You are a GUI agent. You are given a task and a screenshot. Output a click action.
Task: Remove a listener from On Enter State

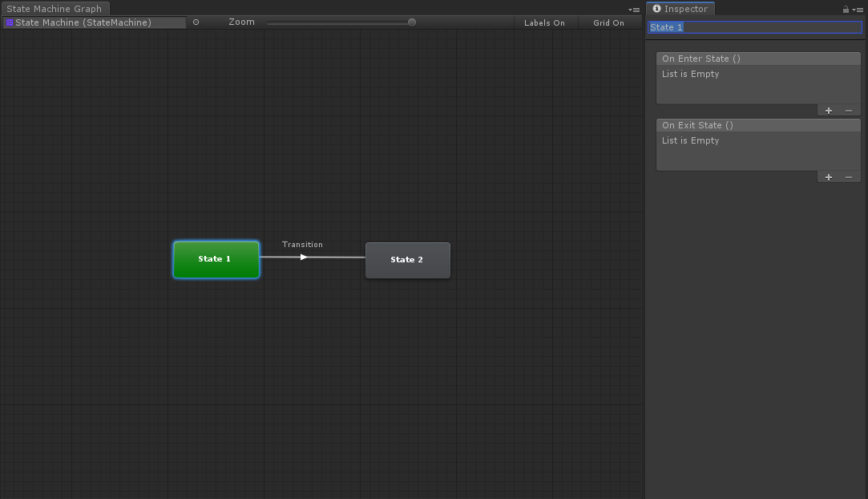(x=849, y=111)
